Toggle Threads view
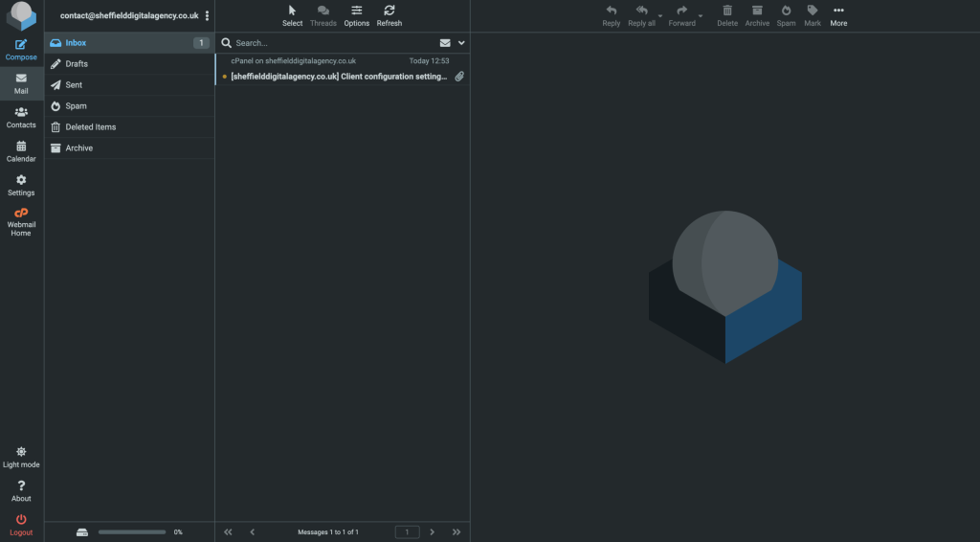The image size is (980, 542). pyautogui.click(x=323, y=15)
